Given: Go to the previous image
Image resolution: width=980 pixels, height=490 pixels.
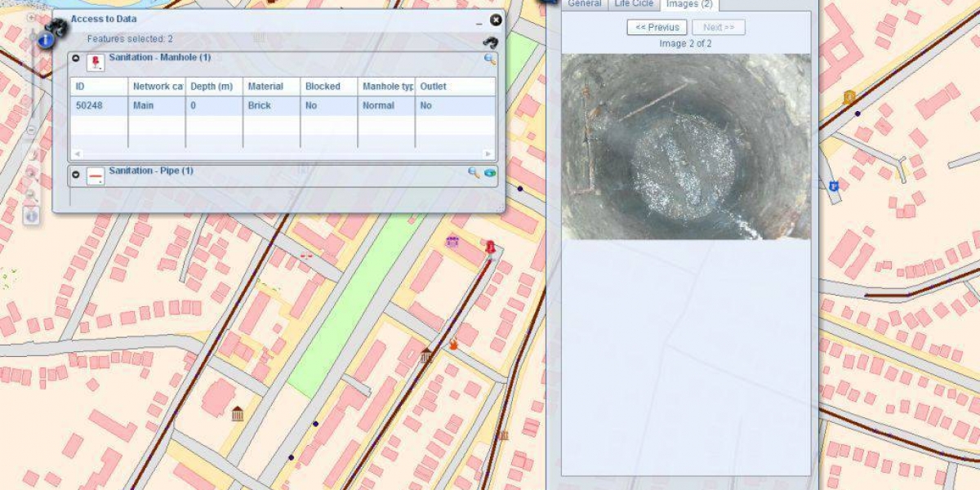Looking at the screenshot, I should pos(657,28).
